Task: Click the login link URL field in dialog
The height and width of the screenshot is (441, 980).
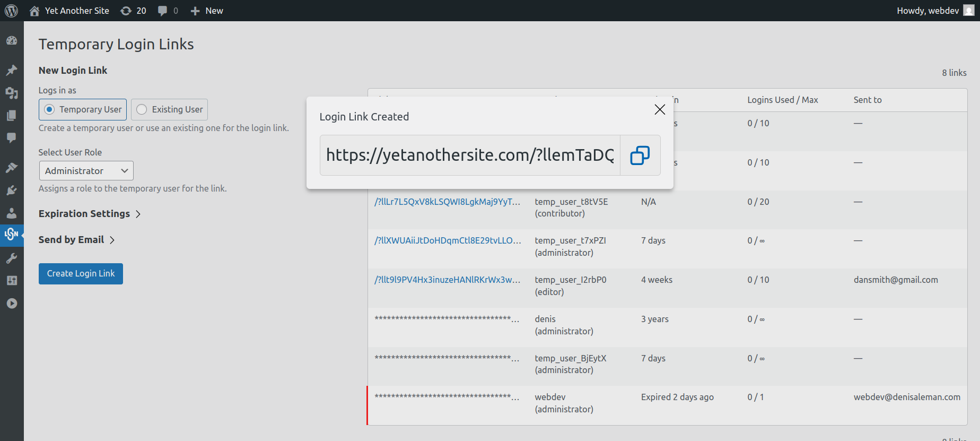Action: [x=470, y=155]
